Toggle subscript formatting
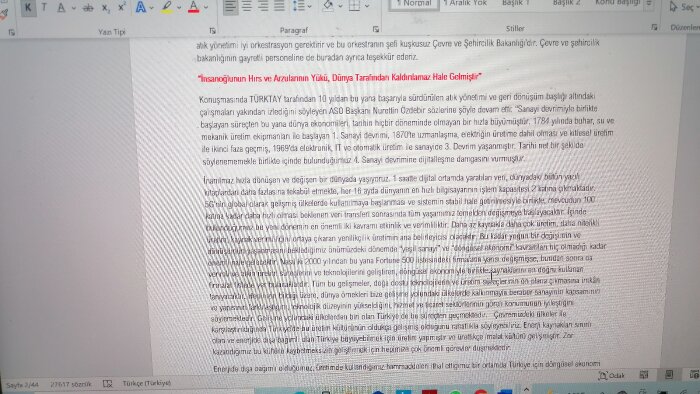This screenshot has width=700, height=394. tap(106, 8)
